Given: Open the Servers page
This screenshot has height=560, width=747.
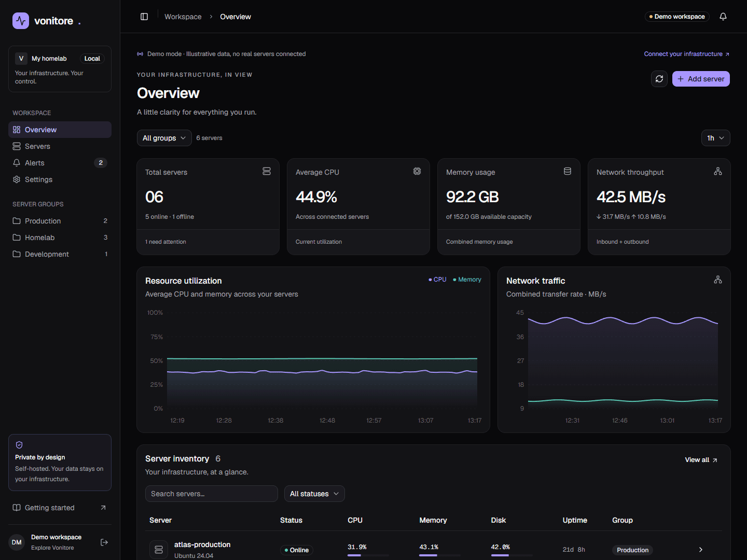Looking at the screenshot, I should pyautogui.click(x=60, y=146).
